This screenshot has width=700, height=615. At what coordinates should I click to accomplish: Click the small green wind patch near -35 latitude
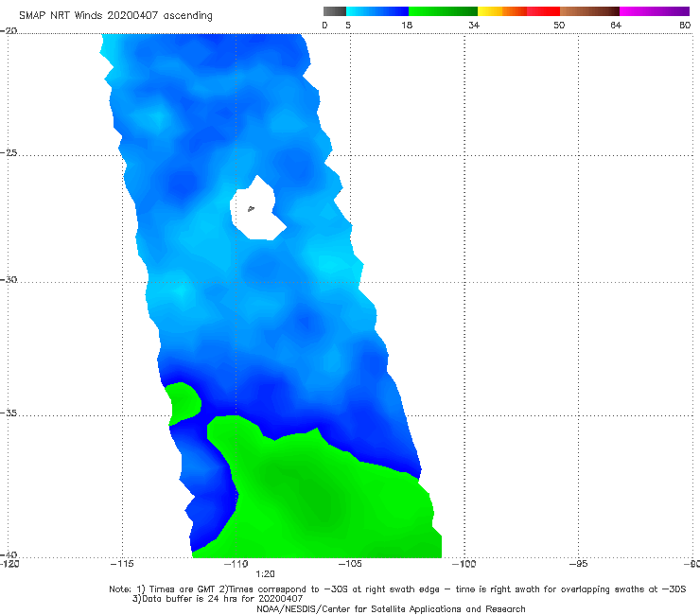184,403
